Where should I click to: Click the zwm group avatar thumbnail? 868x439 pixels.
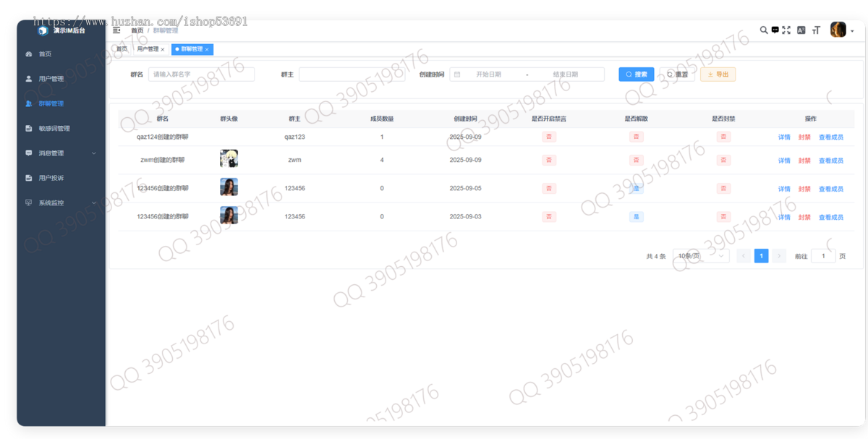pos(229,159)
